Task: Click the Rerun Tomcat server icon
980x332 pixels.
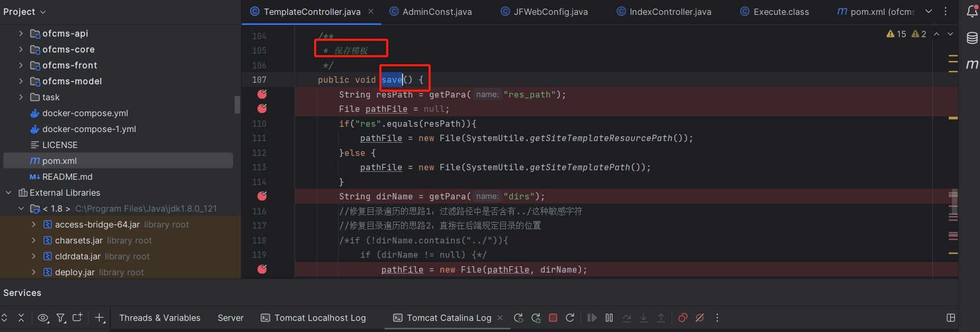Action: pos(519,318)
